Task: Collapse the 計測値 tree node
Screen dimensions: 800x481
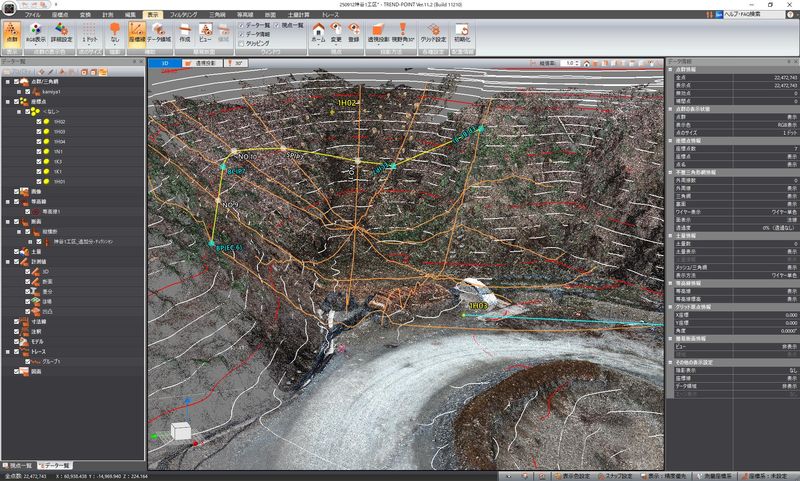Action: [x=8, y=262]
